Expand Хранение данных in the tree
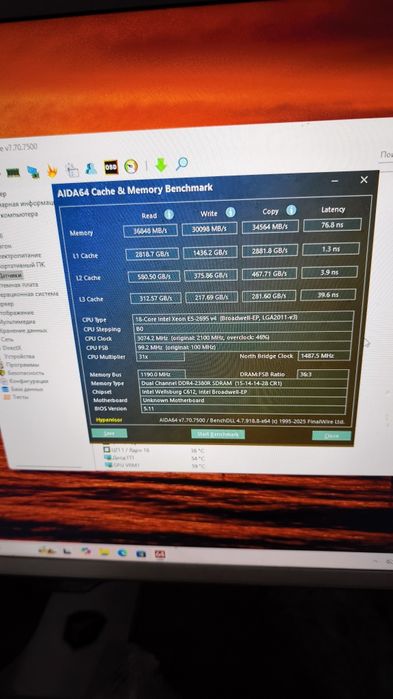Screen dimensions: 393x699 coord(23,330)
